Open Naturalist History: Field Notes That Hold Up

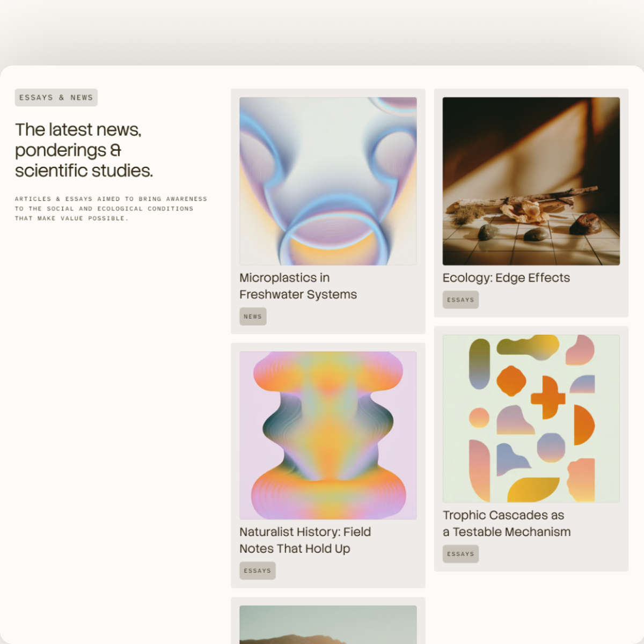tap(305, 540)
